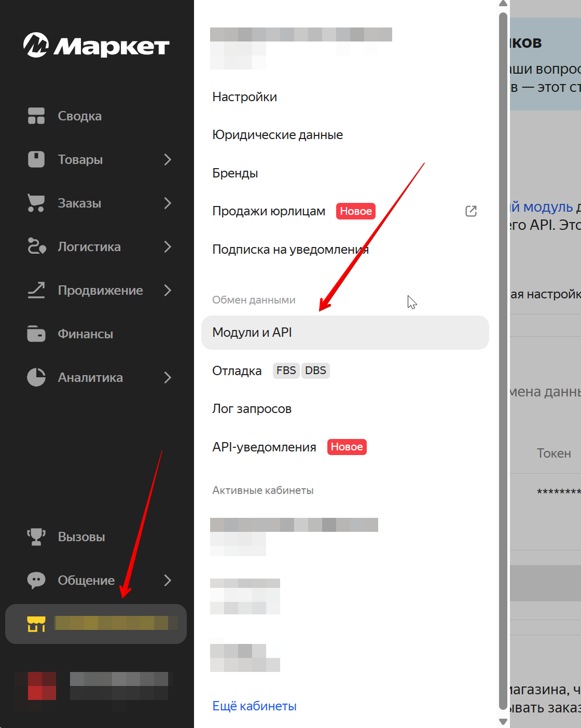The width and height of the screenshot is (581, 728).
Task: Click the Вызовы trophy icon
Action: (36, 537)
